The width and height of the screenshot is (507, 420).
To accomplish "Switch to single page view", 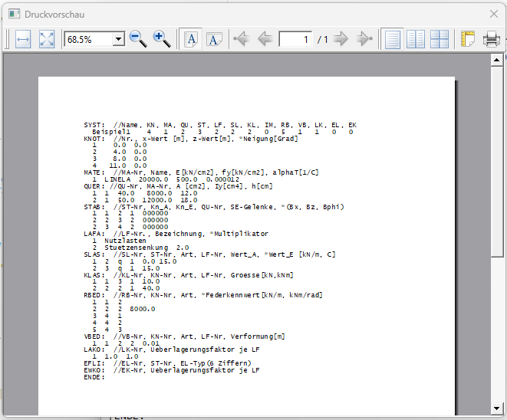I will click(393, 39).
